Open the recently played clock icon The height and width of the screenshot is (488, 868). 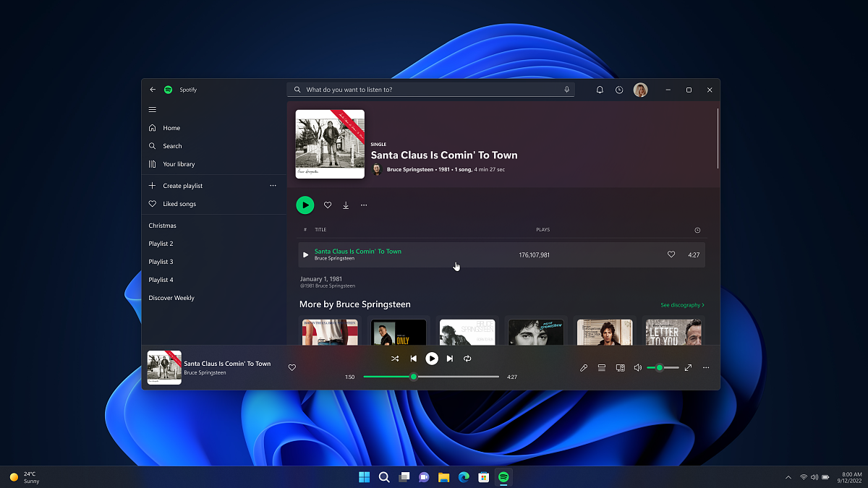click(619, 90)
